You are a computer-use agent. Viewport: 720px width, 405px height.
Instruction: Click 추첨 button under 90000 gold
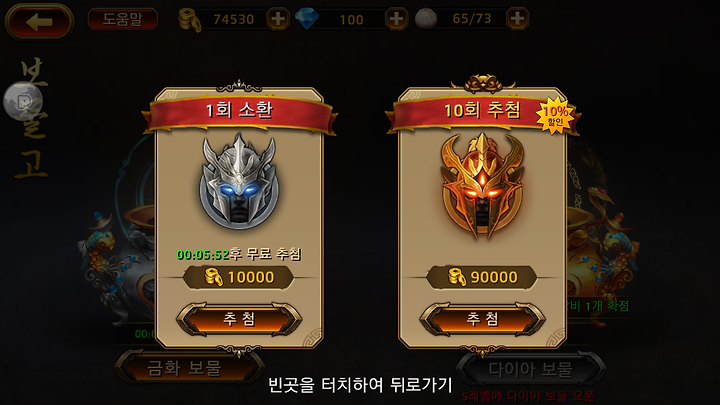pyautogui.click(x=482, y=319)
